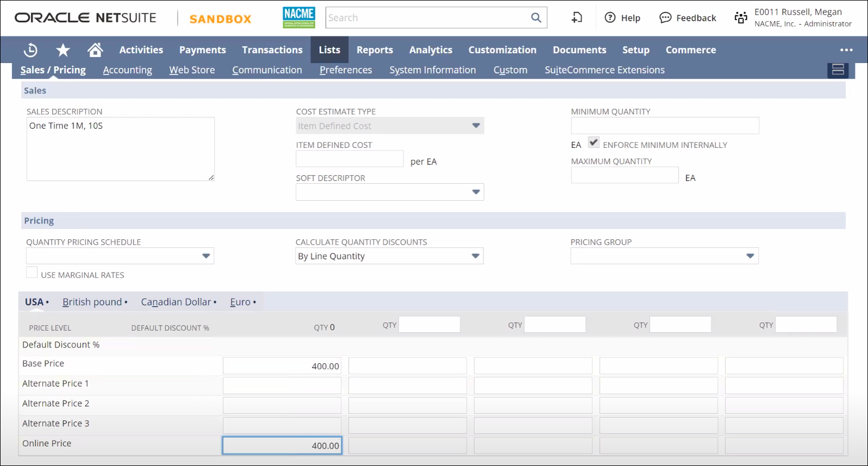Open Calculate Quantity Discounts dropdown
The height and width of the screenshot is (466, 868).
(475, 256)
